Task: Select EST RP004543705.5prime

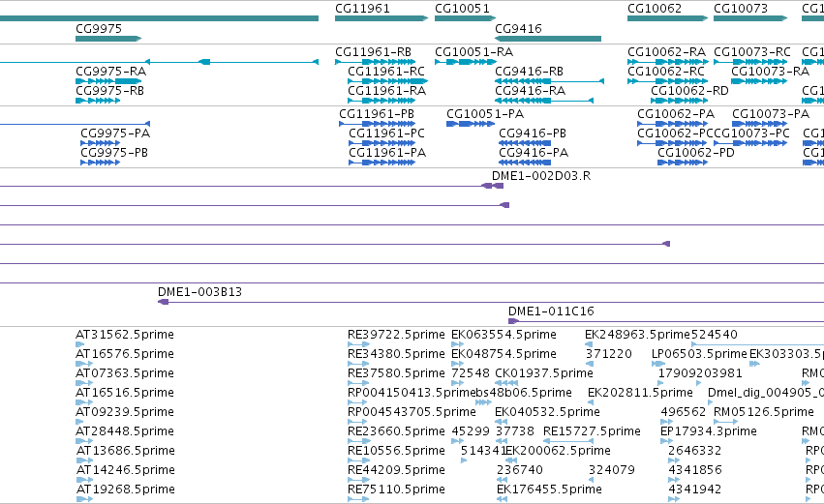Action: point(357,422)
